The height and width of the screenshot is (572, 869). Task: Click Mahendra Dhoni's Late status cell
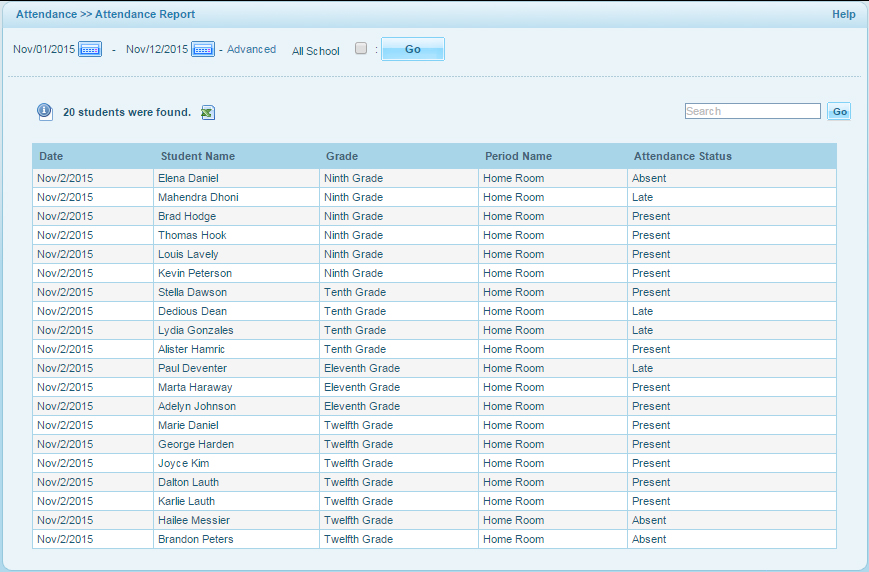pos(642,197)
